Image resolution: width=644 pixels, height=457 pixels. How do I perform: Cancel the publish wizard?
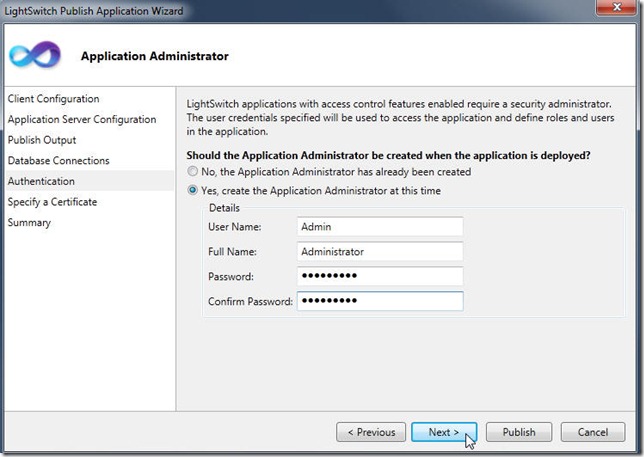[x=593, y=432]
